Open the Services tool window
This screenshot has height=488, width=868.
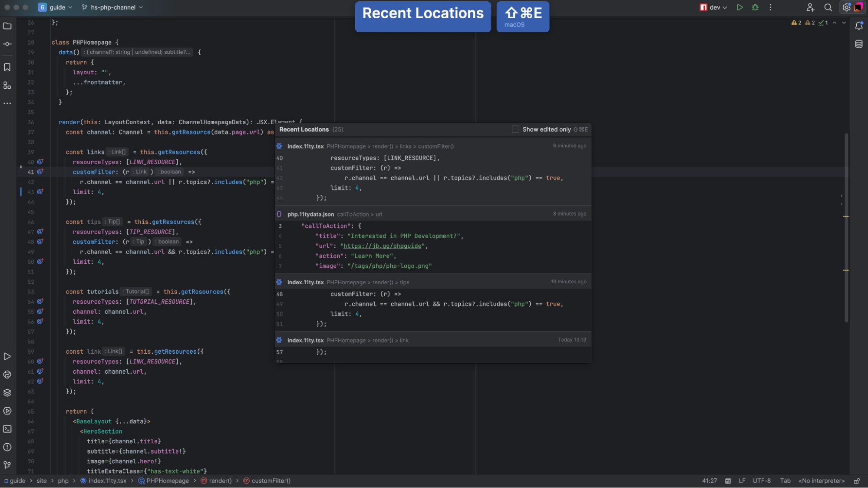tap(7, 411)
